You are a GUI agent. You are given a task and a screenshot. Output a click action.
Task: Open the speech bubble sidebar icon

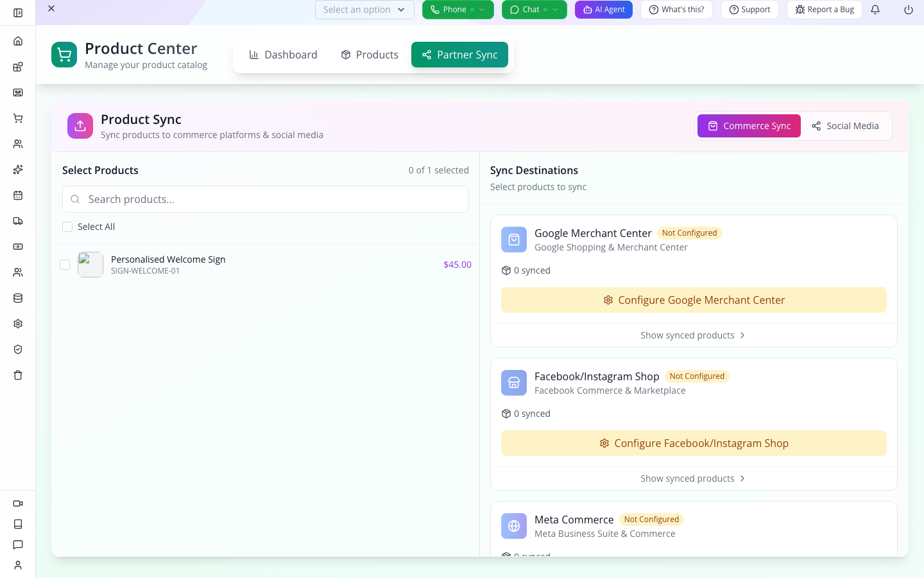pyautogui.click(x=18, y=545)
